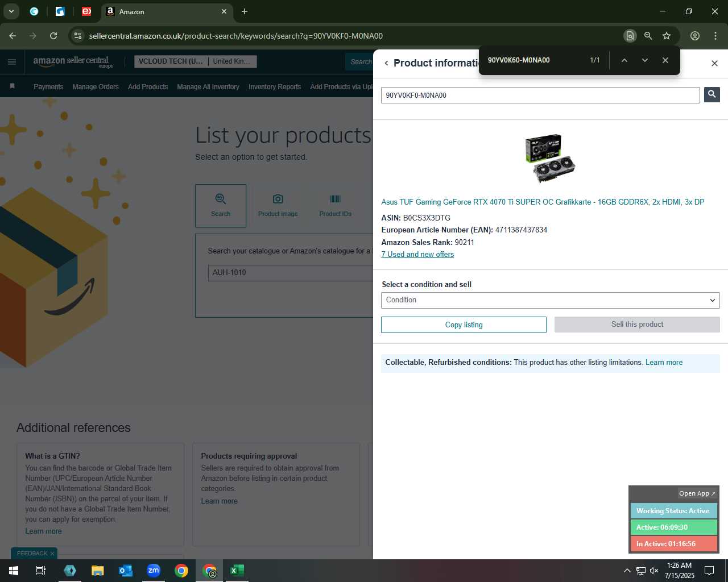Image resolution: width=728 pixels, height=582 pixels.
Task: Open Zoom from the taskbar
Action: click(x=154, y=571)
